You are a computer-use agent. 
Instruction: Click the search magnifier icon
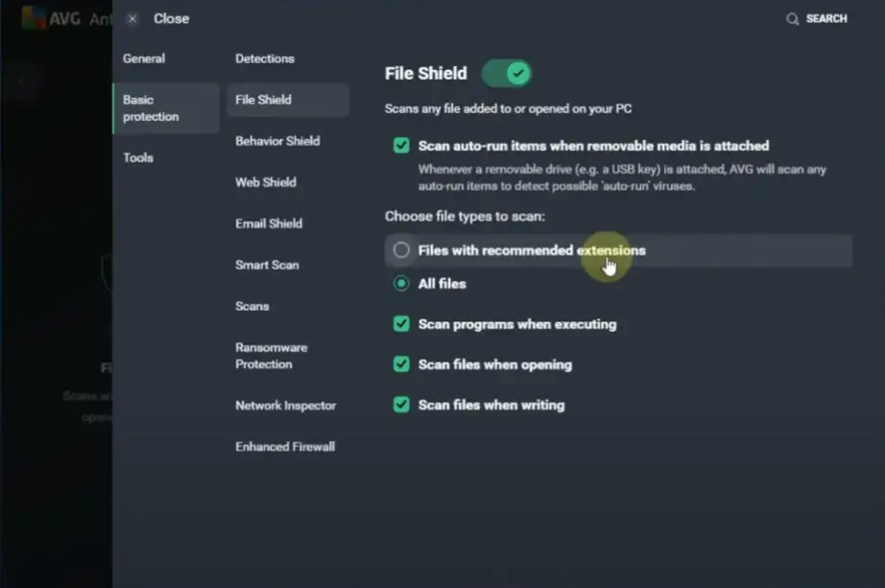pos(792,19)
